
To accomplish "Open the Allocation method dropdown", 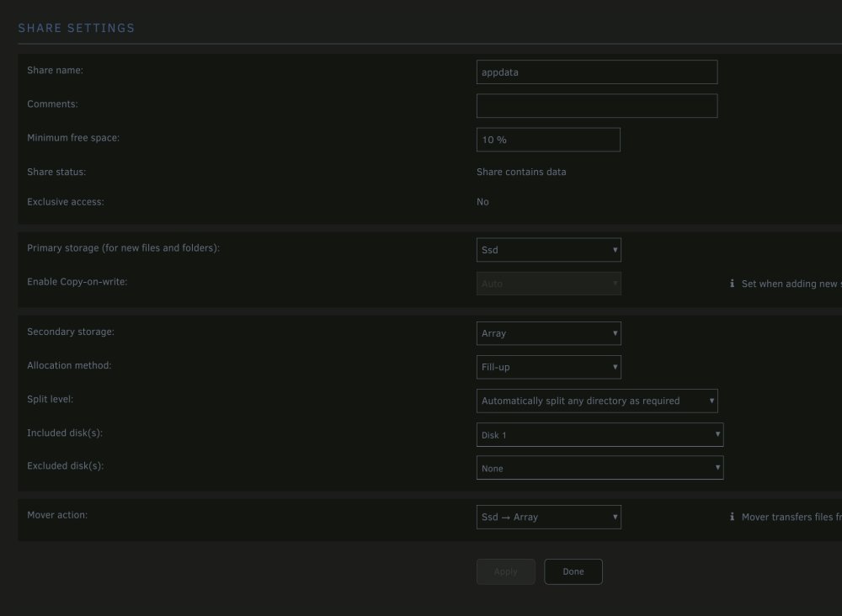I will pos(548,367).
